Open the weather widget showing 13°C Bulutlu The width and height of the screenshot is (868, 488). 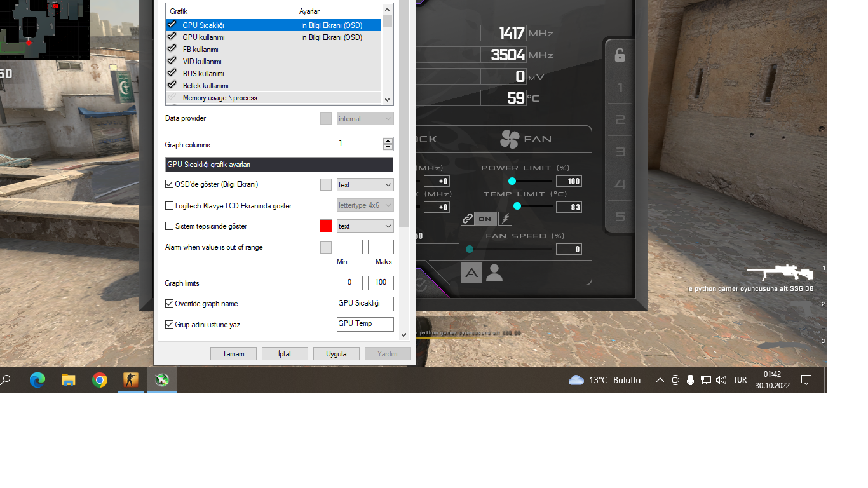(x=605, y=380)
